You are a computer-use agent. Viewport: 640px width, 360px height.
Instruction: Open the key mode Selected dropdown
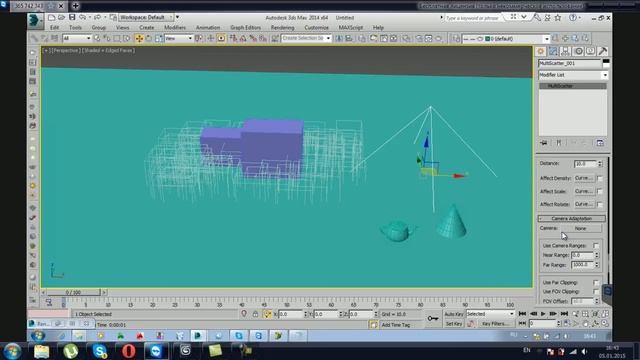(490, 314)
